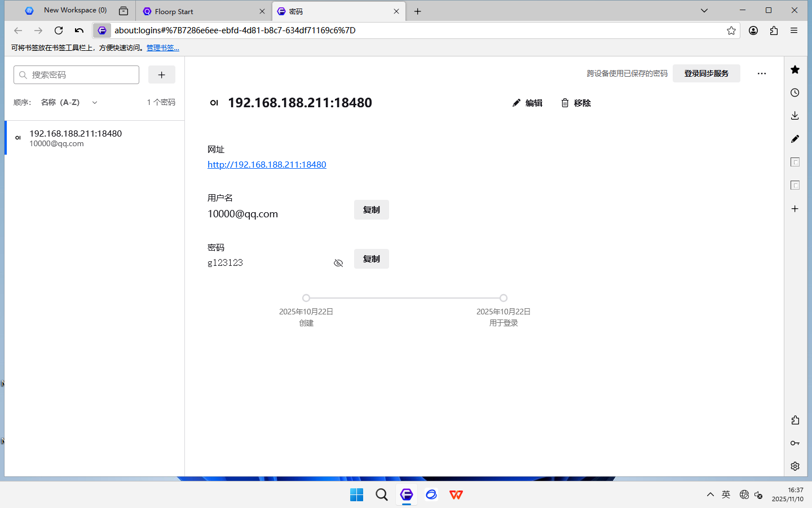The image size is (812, 508).
Task: Open the notes pencil sidebar panel
Action: point(795,139)
